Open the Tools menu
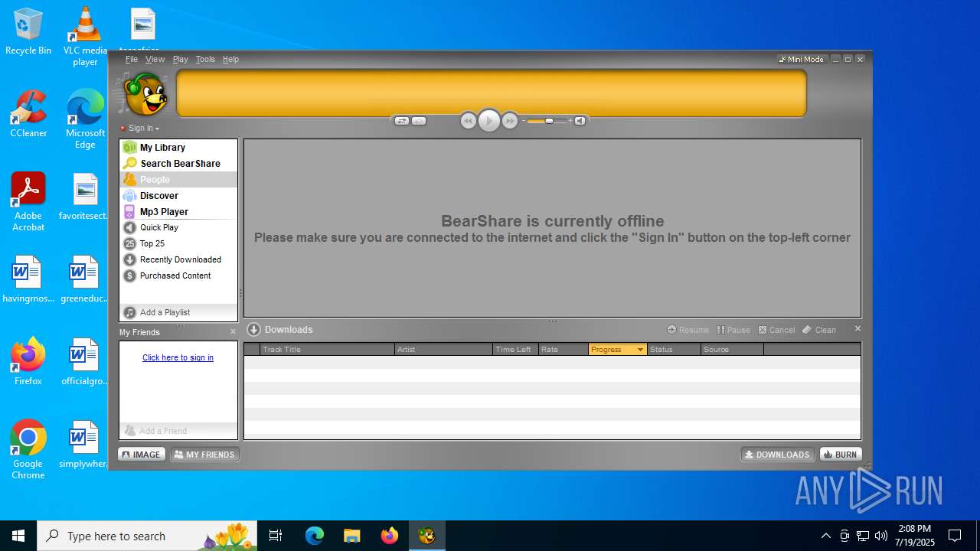This screenshot has width=980, height=551. (x=205, y=59)
